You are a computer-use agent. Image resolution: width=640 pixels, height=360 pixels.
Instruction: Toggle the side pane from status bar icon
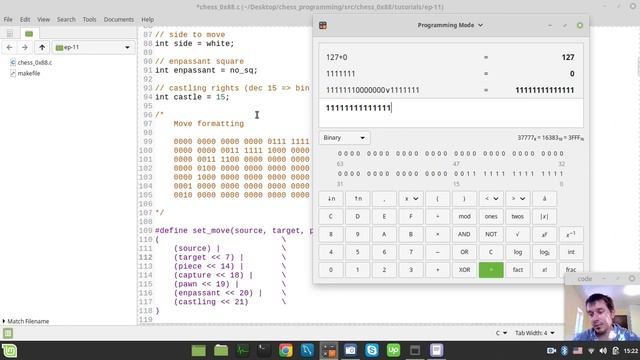click(8, 333)
